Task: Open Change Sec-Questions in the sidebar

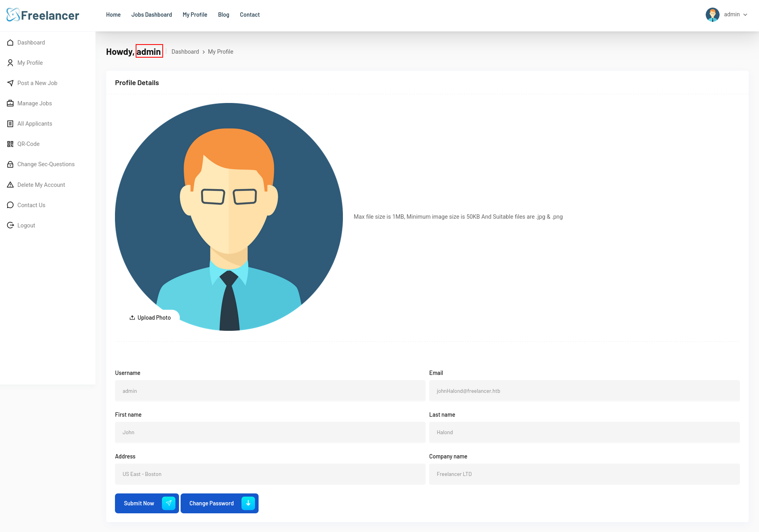Action: (x=46, y=164)
